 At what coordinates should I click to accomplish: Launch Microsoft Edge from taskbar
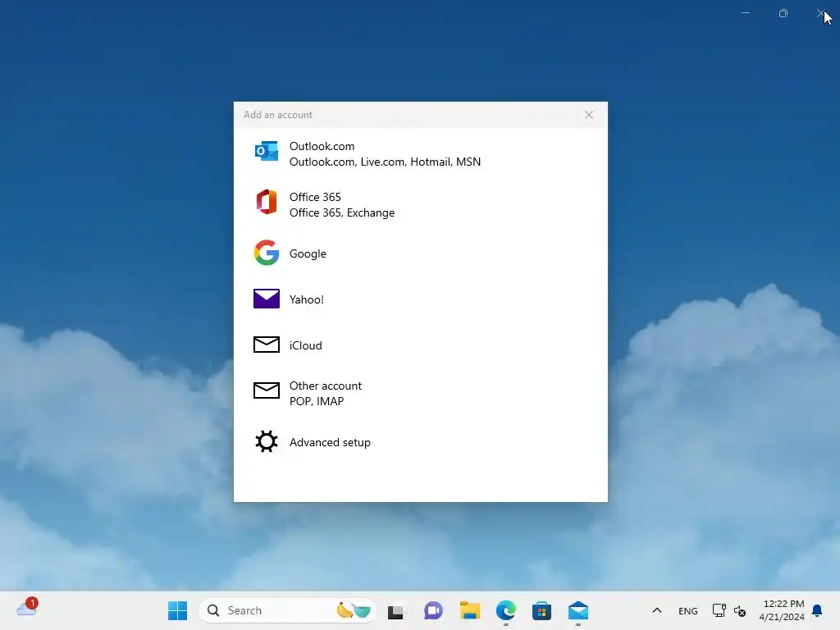[505, 610]
